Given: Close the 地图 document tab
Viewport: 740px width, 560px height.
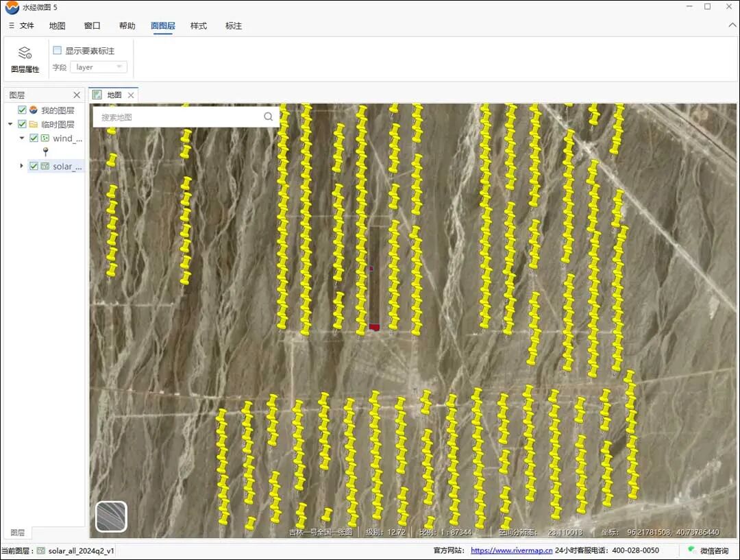Looking at the screenshot, I should pos(131,95).
